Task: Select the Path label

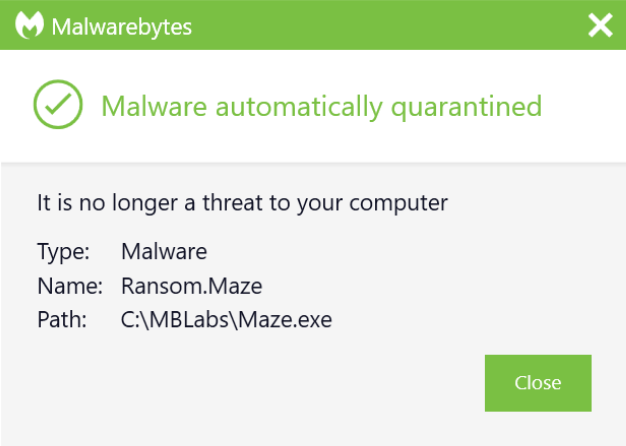Action: [x=62, y=319]
